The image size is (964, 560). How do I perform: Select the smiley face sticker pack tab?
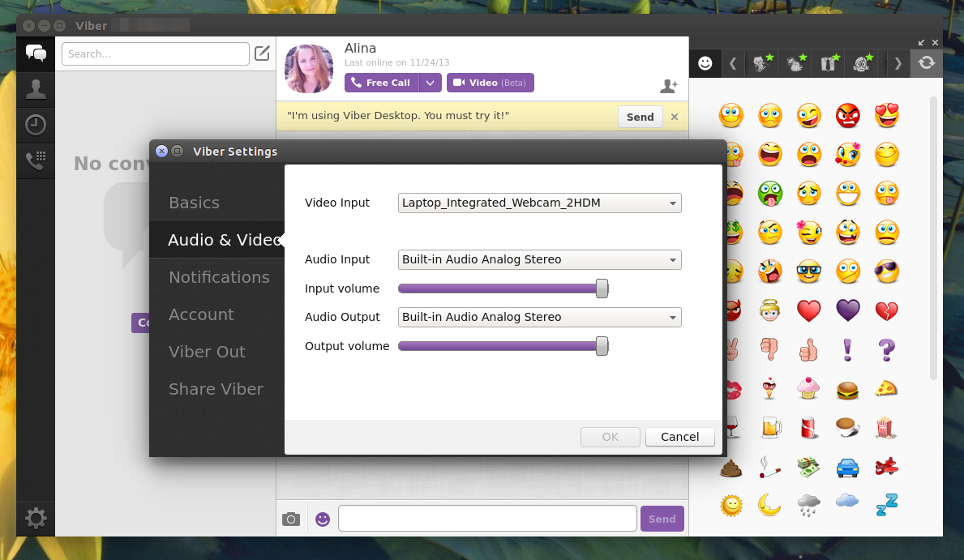click(705, 62)
